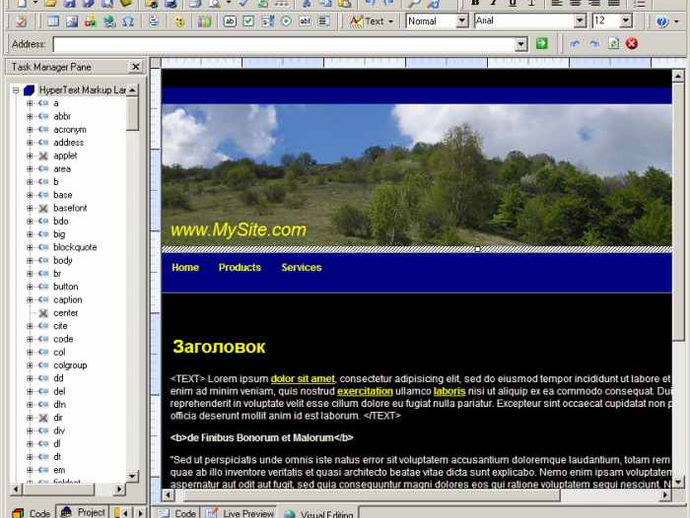The image size is (690, 518).
Task: Select the 'basefont' tree item
Action: tap(70, 208)
